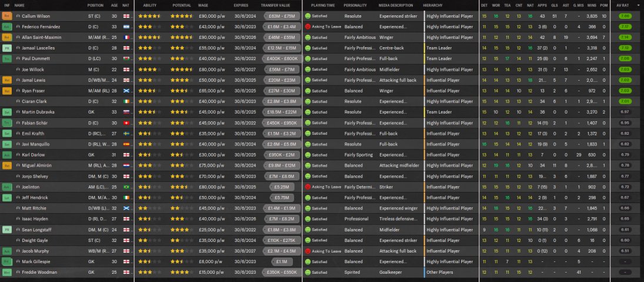Click the red unhappy face in Jacob Murphy's row
644x282 pixels.
308,251
